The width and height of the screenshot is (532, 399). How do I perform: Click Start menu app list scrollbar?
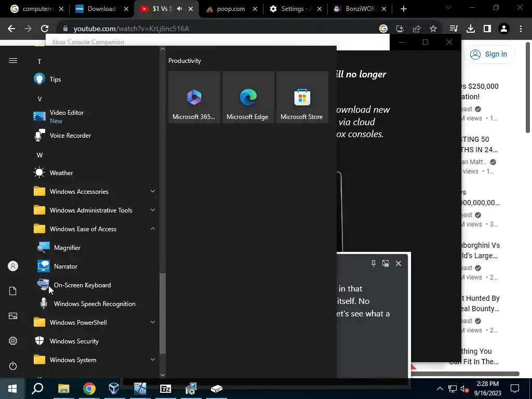tap(163, 313)
